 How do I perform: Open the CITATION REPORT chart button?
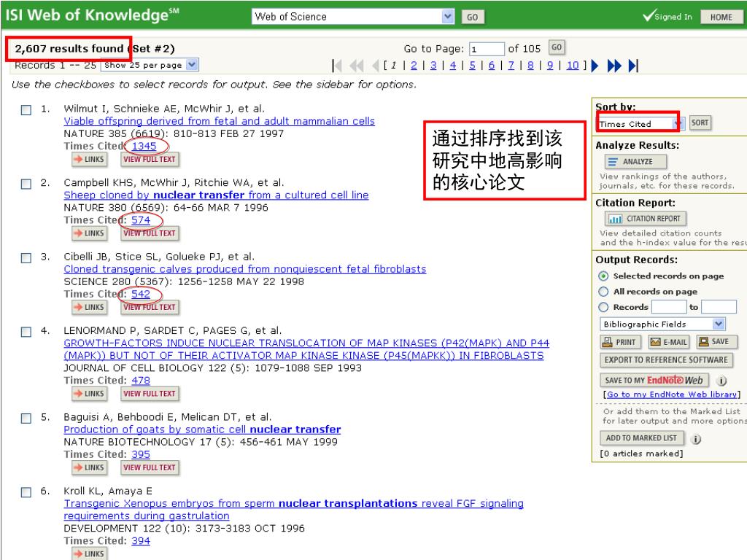coord(645,219)
